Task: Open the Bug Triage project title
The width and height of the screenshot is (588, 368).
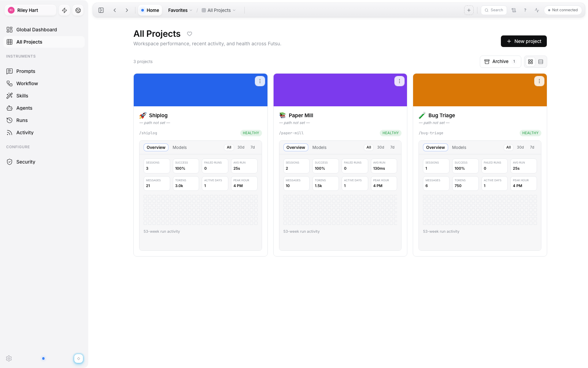Action: coord(442,116)
